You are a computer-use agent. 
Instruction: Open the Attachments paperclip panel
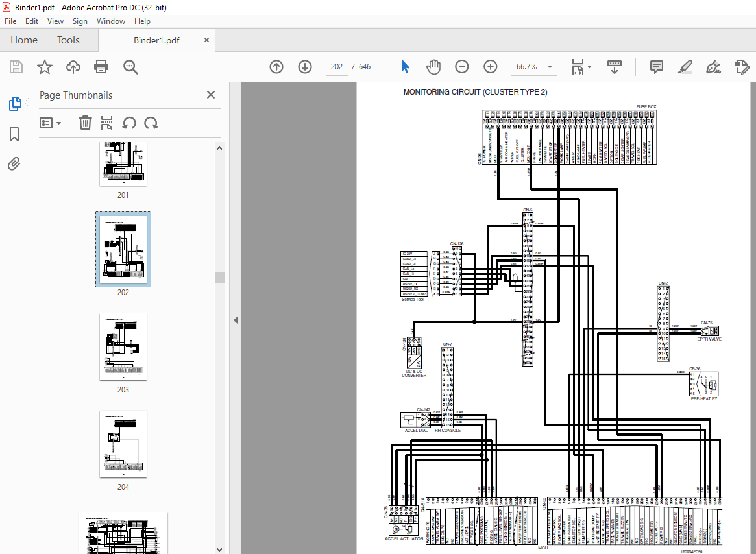pos(14,164)
